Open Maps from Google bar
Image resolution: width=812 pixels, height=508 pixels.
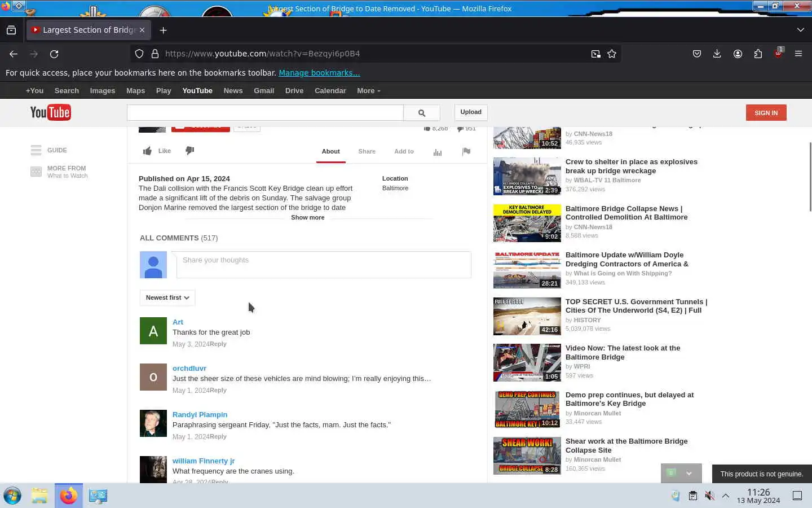[x=135, y=91]
